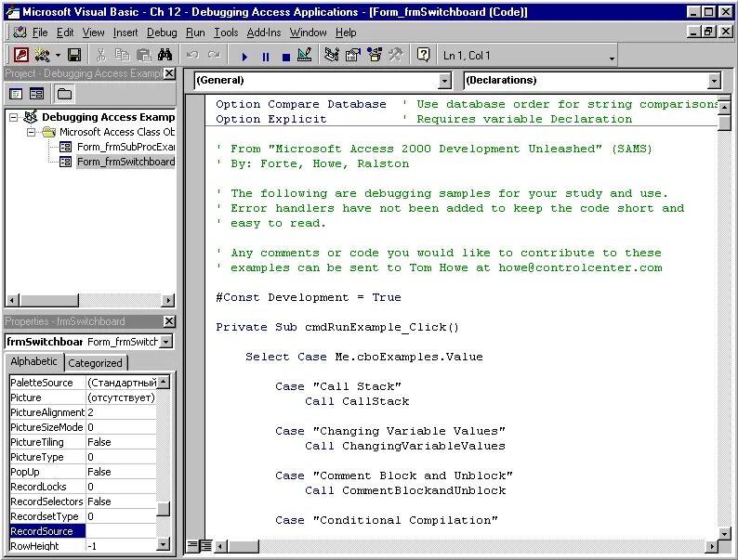This screenshot has height=560, width=738.
Task: Click the View Code icon in Project panel
Action: point(16,94)
